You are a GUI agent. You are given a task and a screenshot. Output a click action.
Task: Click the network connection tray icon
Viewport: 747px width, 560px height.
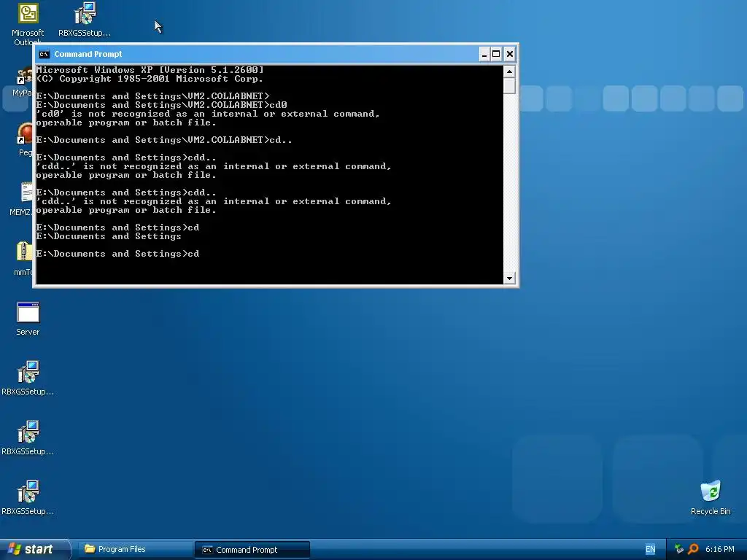[x=679, y=549]
